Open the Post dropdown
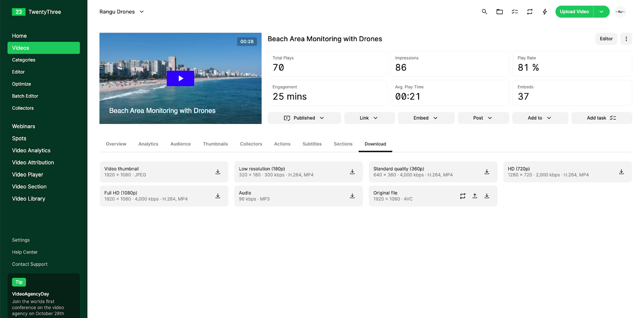644x318 pixels. click(483, 118)
